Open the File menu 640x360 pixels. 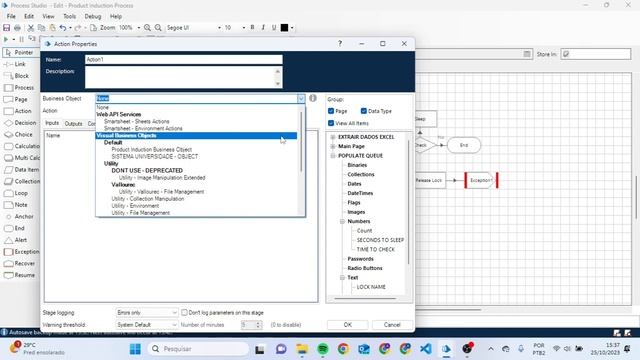(x=11, y=16)
